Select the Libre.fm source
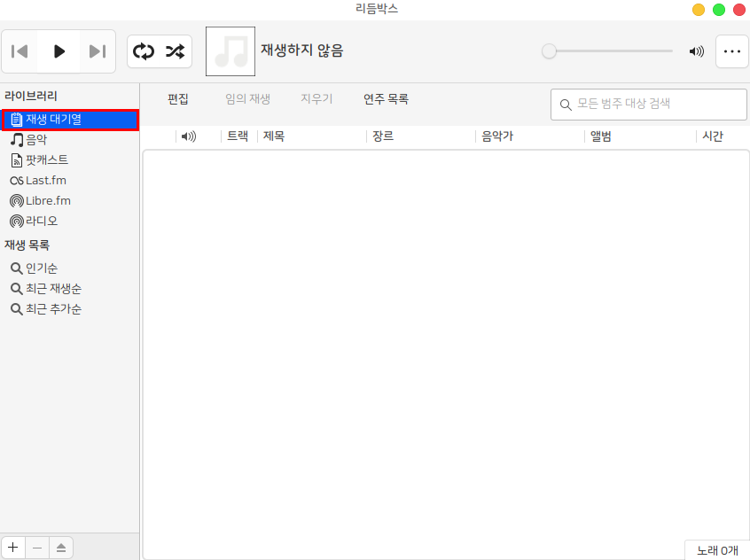The height and width of the screenshot is (560, 750). click(x=47, y=201)
